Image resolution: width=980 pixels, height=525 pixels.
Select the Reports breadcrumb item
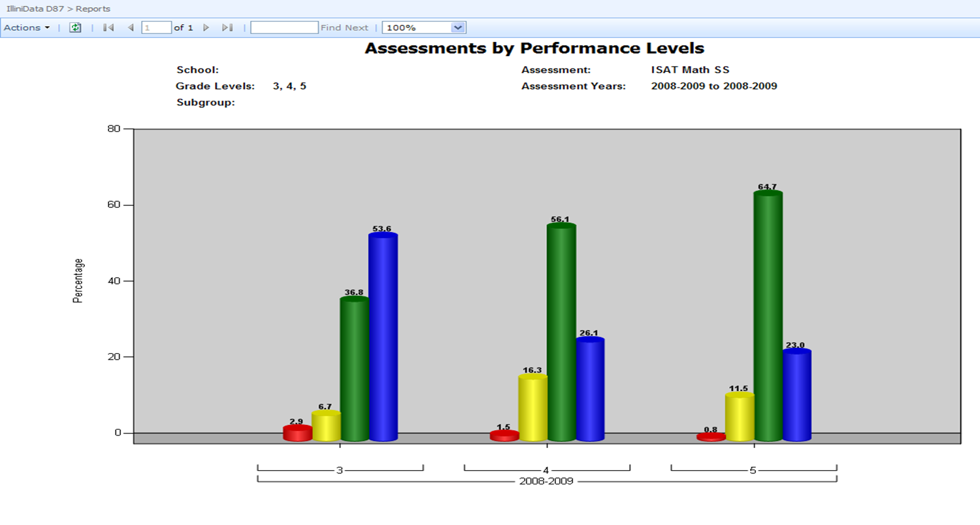pyautogui.click(x=93, y=8)
